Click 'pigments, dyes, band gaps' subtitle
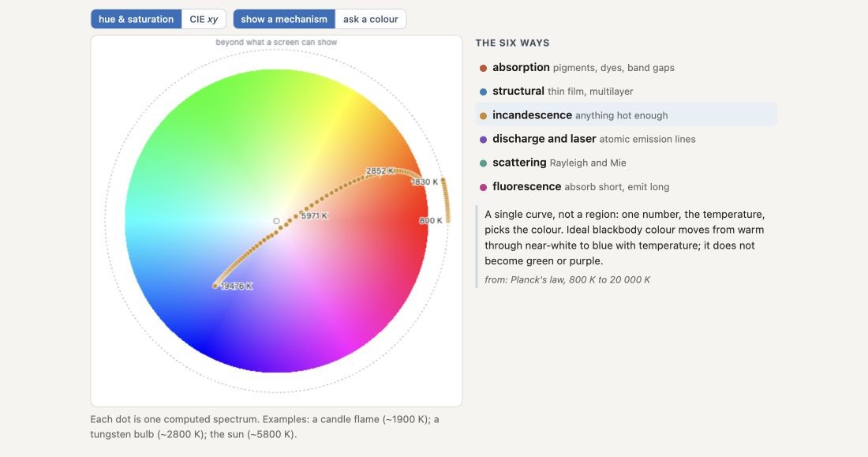The image size is (868, 457). click(x=613, y=68)
